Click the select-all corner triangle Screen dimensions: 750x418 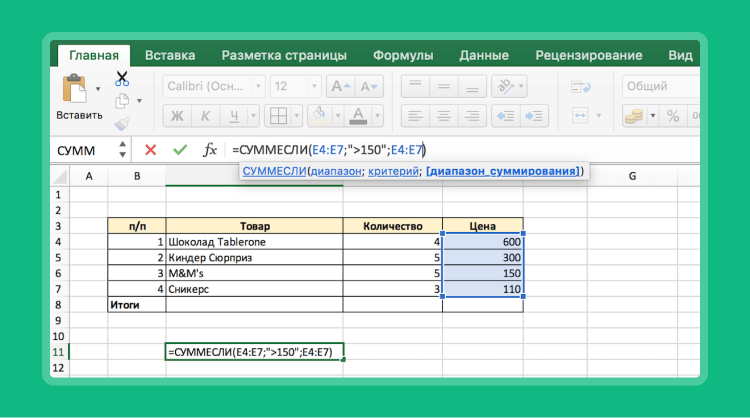pos(60,176)
